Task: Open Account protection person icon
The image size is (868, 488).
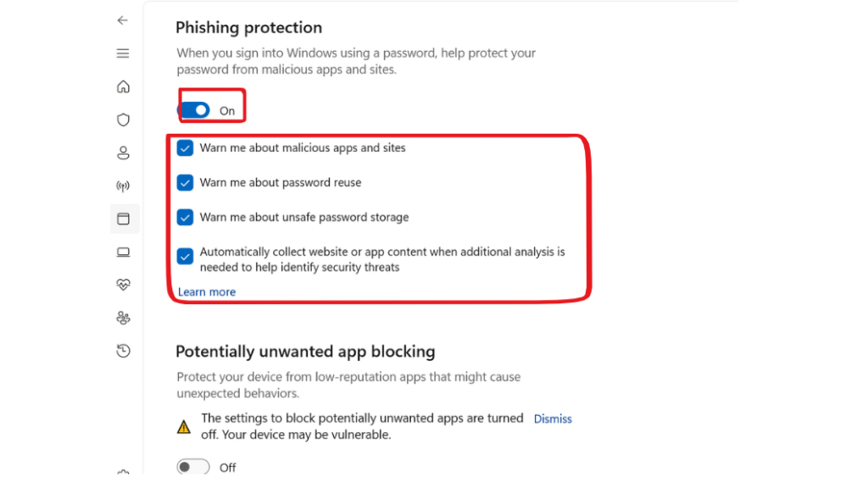Action: pyautogui.click(x=123, y=153)
